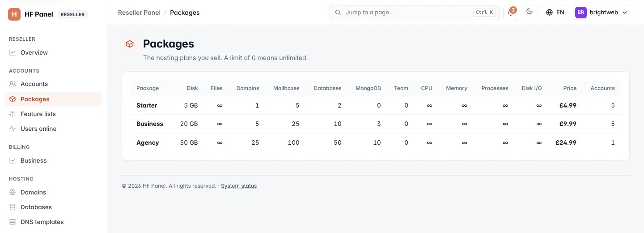Open the System status link

tap(239, 186)
